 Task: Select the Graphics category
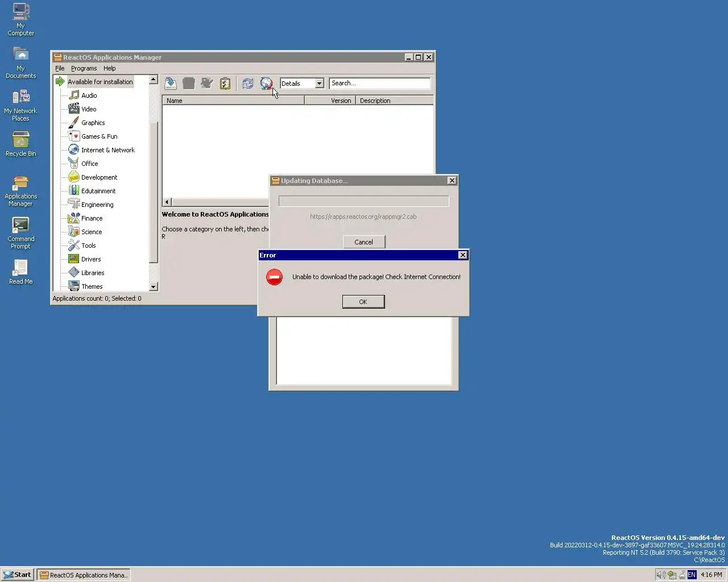(93, 123)
